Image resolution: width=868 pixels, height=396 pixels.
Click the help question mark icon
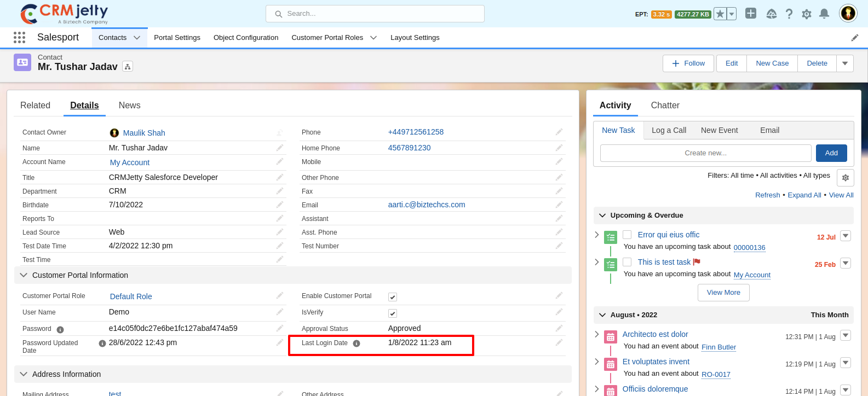[x=789, y=14]
